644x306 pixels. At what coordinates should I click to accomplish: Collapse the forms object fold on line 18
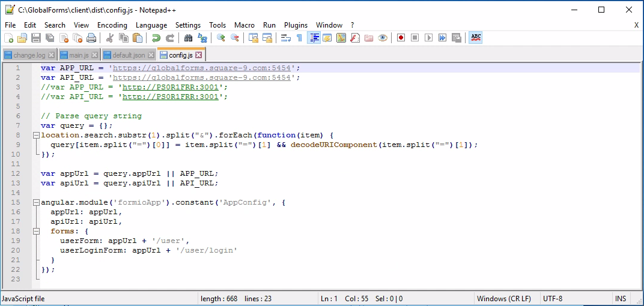[37, 231]
